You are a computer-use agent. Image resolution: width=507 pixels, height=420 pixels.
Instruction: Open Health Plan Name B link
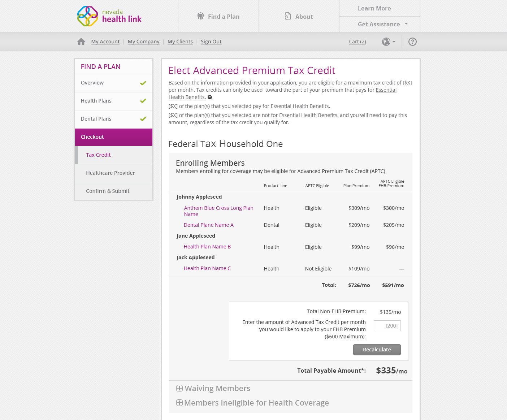207,247
